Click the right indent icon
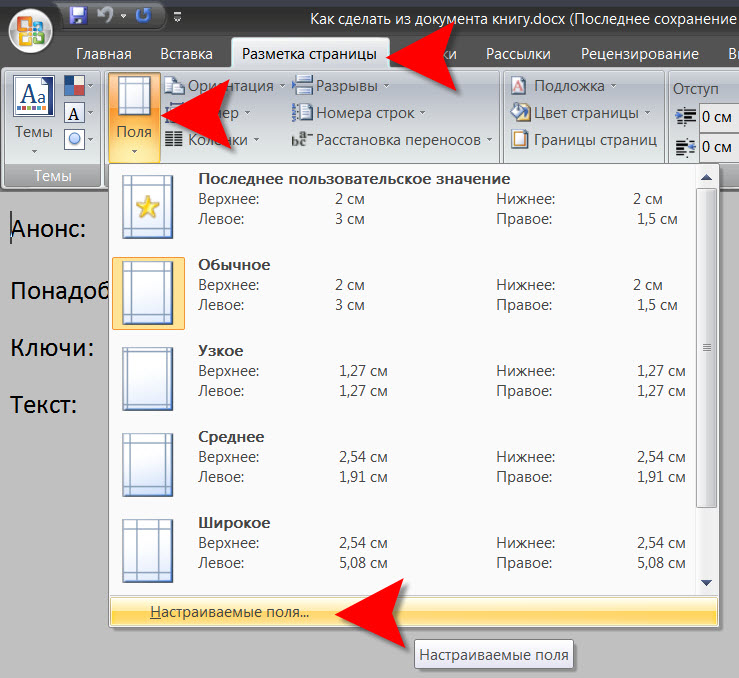 [685, 147]
